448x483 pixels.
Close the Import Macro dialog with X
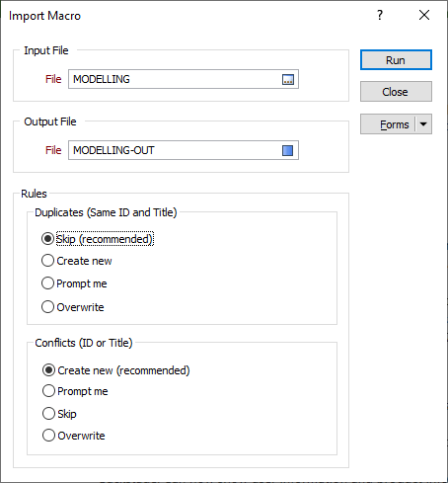tap(424, 15)
